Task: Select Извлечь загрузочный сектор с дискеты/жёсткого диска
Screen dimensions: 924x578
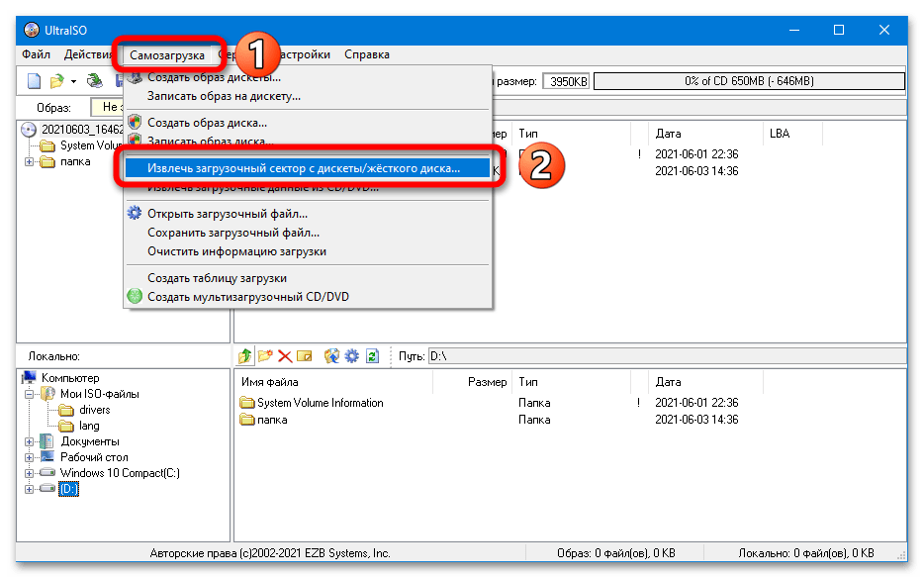Action: [x=308, y=168]
